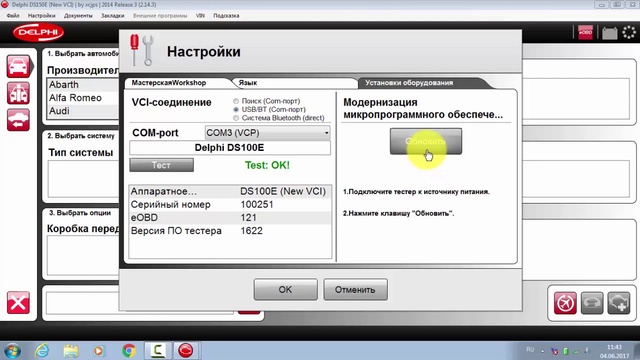
Task: Click the screwdriver and wrench settings icon
Action: [142, 50]
